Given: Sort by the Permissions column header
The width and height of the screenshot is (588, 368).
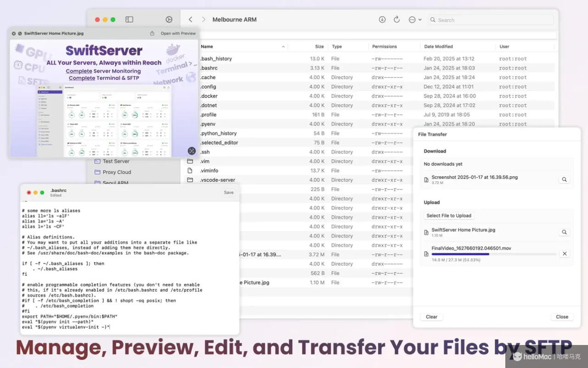Looking at the screenshot, I should pyautogui.click(x=384, y=46).
